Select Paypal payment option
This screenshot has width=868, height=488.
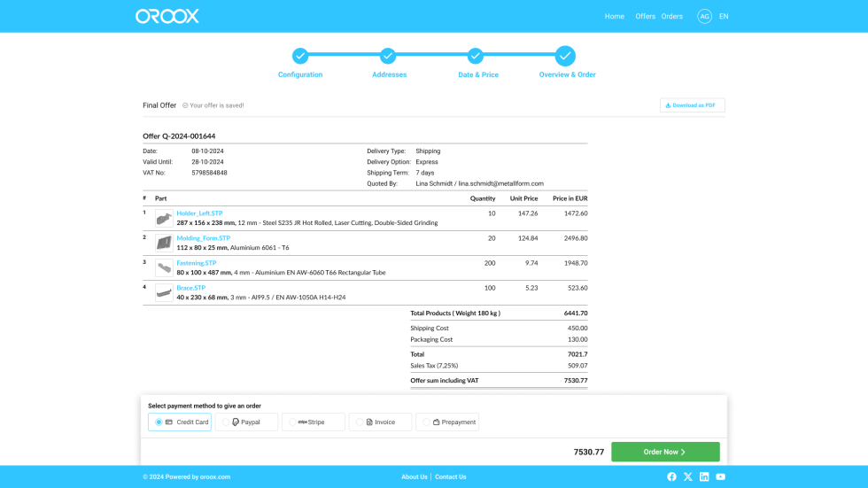[246, 422]
